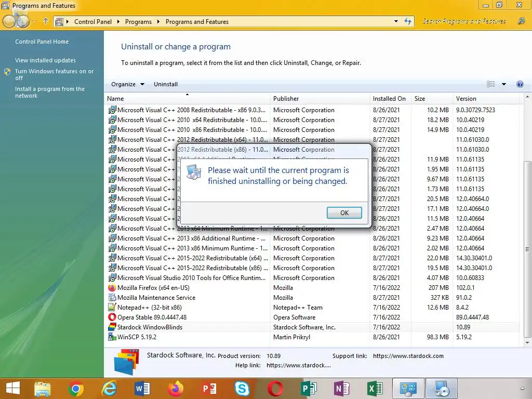532x399 pixels.
Task: Open File Explorer from the taskbar
Action: tap(43, 389)
